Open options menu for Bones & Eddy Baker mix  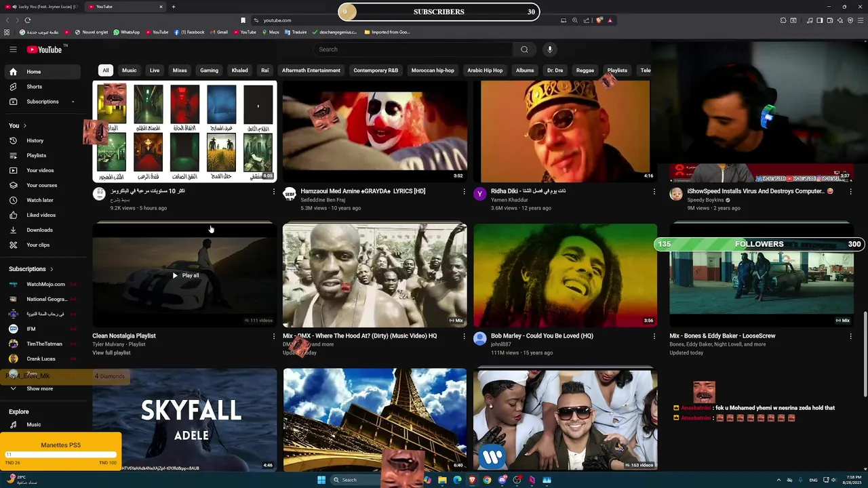(850, 336)
